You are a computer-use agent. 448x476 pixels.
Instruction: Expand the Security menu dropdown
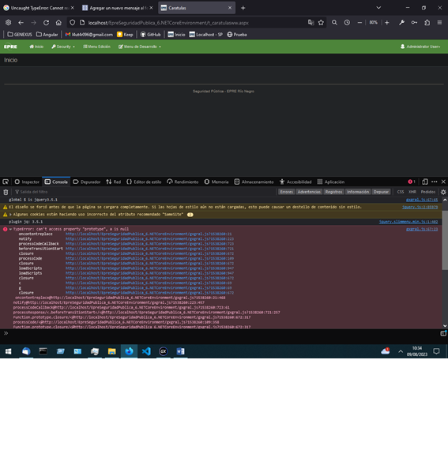pos(63,47)
